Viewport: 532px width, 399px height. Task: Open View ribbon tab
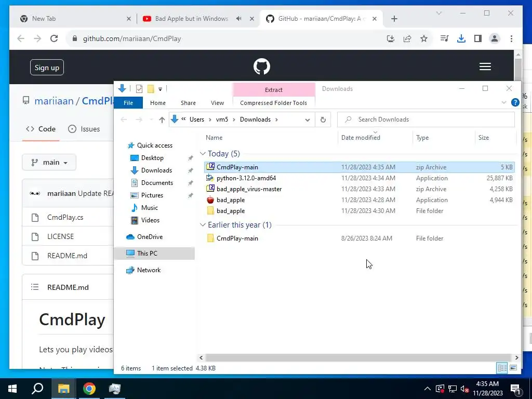pos(217,103)
